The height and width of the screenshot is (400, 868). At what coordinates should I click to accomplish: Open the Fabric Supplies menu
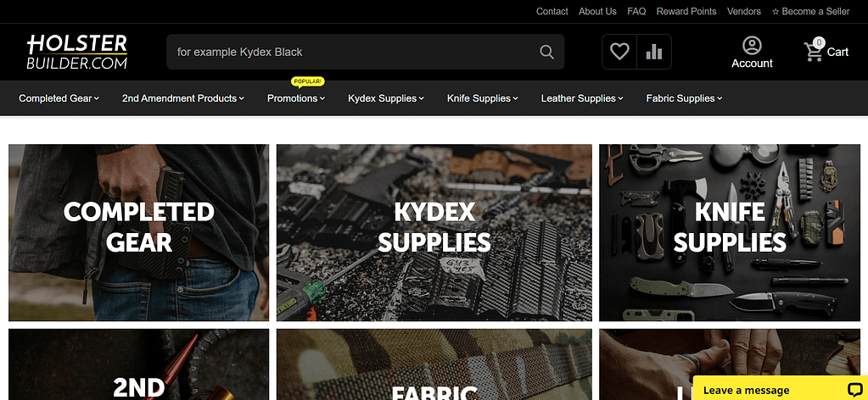coord(684,98)
